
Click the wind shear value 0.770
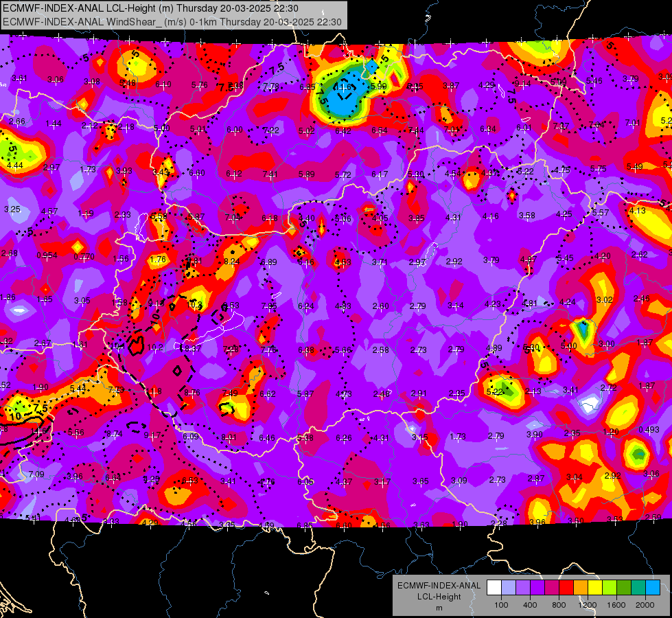coord(84,257)
